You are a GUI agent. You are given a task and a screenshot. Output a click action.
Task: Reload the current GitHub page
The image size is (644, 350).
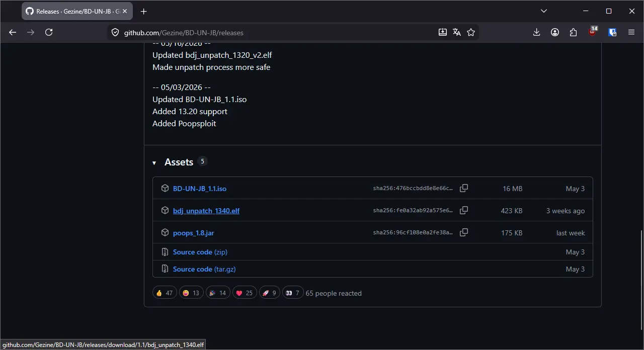click(49, 32)
